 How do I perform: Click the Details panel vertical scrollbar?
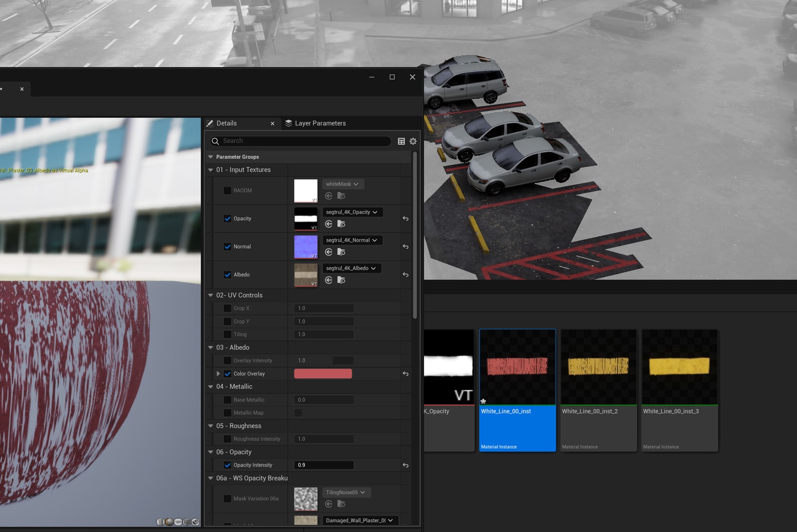(415, 235)
